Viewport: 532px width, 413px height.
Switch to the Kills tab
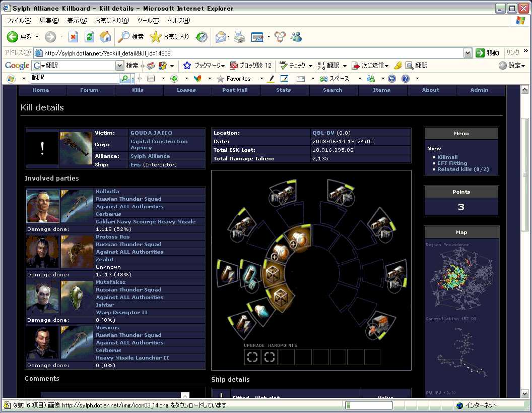(x=138, y=90)
